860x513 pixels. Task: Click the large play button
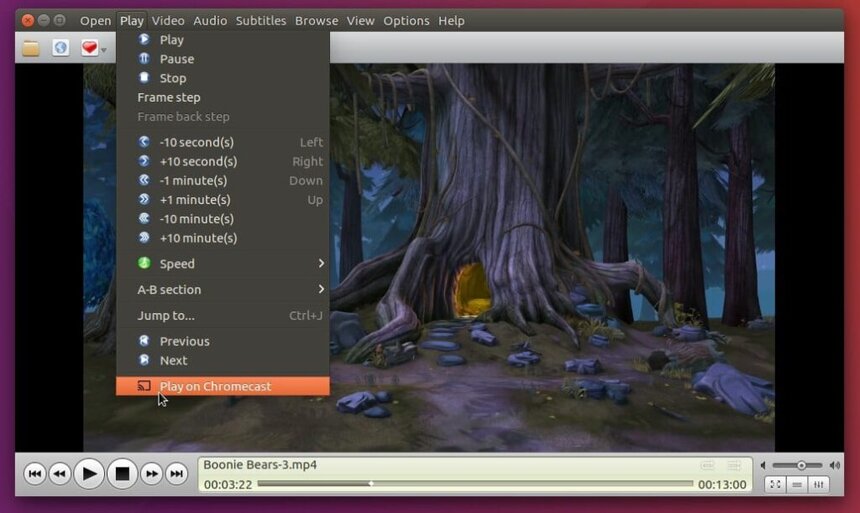(89, 473)
